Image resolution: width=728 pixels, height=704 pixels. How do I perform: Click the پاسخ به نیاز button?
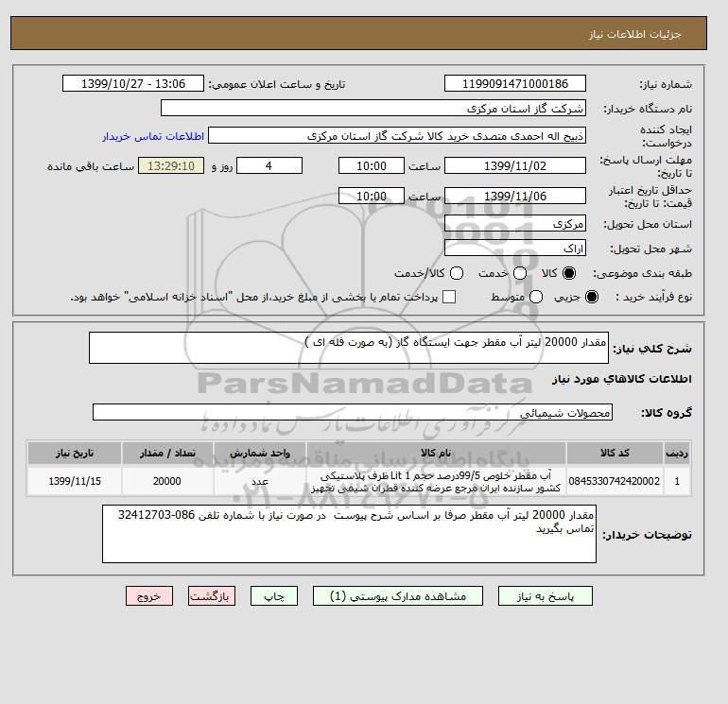[546, 596]
